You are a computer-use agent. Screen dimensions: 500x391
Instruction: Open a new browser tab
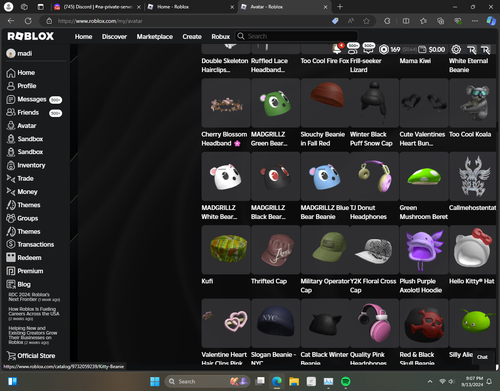point(340,7)
